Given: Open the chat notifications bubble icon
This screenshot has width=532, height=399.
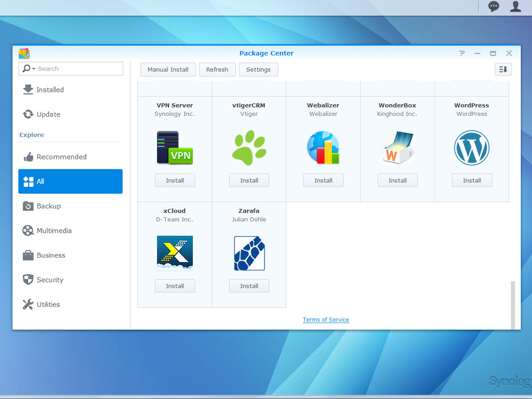Looking at the screenshot, I should (x=494, y=6).
